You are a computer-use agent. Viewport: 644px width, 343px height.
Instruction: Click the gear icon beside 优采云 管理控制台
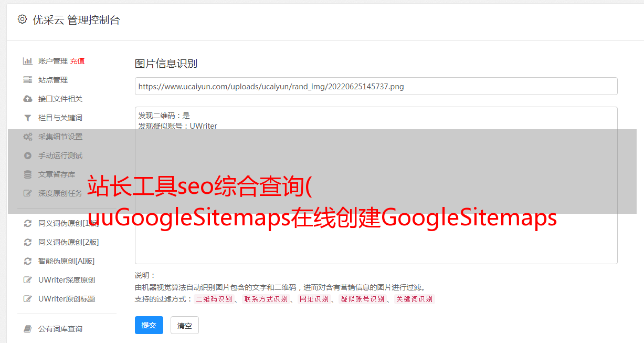click(x=22, y=19)
